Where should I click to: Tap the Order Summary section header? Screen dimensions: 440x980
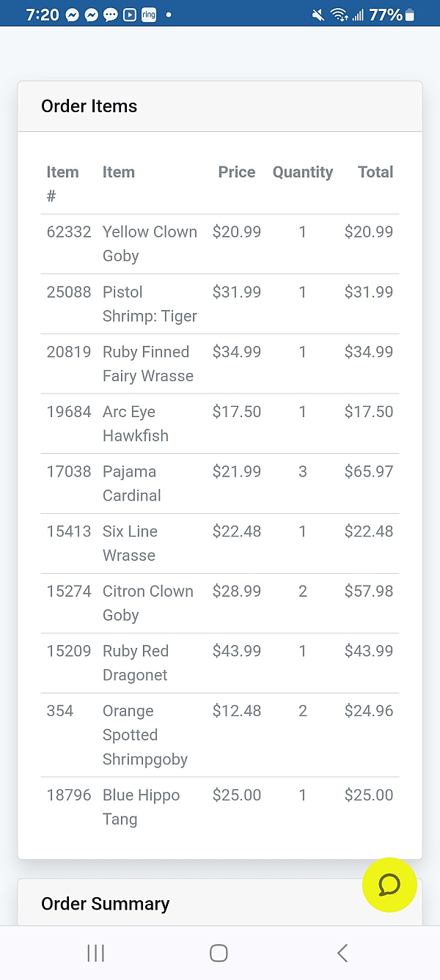(x=106, y=904)
